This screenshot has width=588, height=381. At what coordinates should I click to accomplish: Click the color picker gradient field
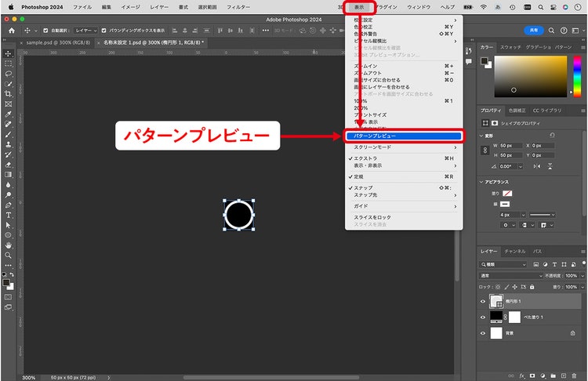531,77
